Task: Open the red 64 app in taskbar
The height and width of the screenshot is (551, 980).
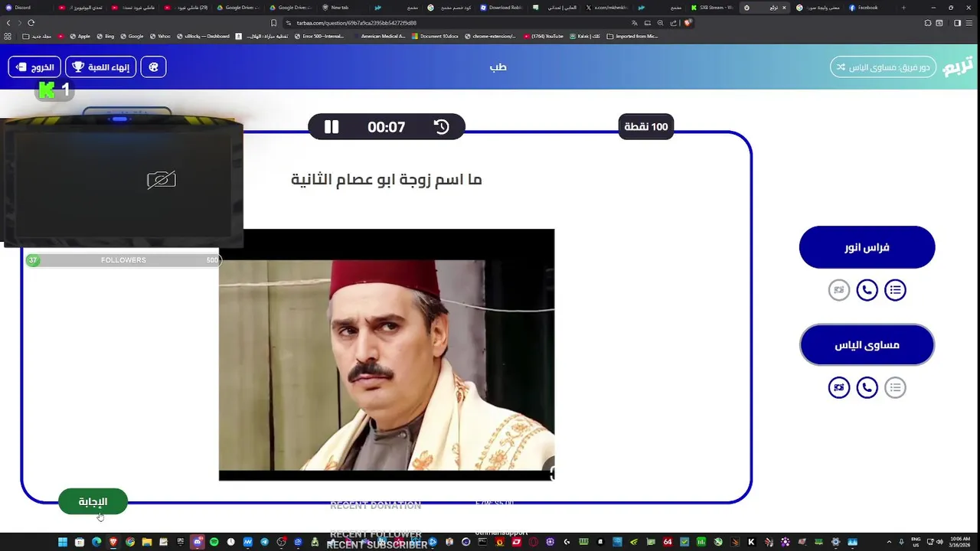Action: click(668, 542)
